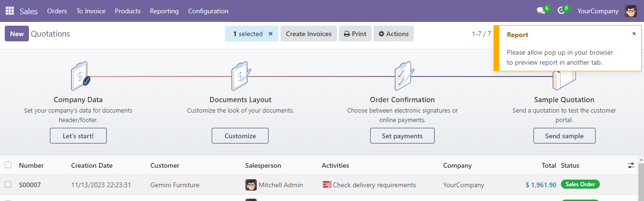644x201 pixels.
Task: Toggle the select-all checkbox in header
Action: 8,165
